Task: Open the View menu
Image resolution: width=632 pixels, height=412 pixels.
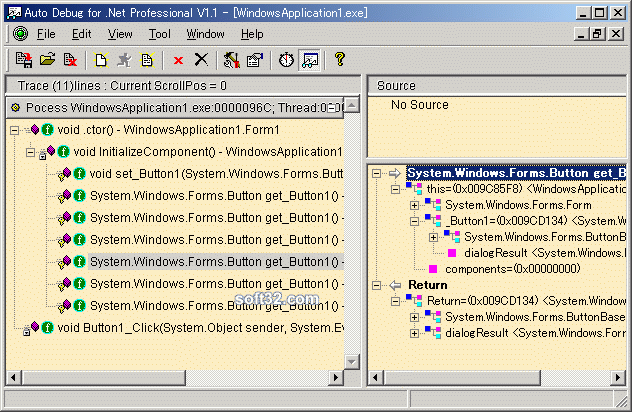Action: point(120,34)
